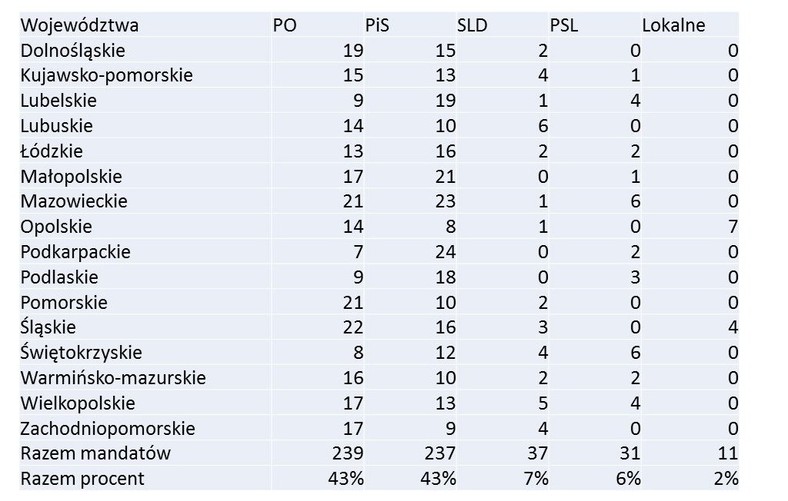Select the Dolnośląskie row label

click(x=72, y=51)
